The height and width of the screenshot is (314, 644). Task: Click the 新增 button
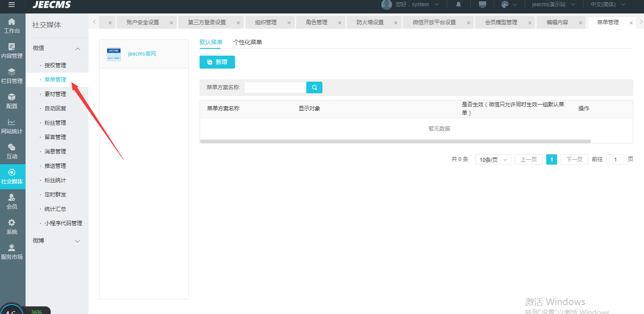217,62
